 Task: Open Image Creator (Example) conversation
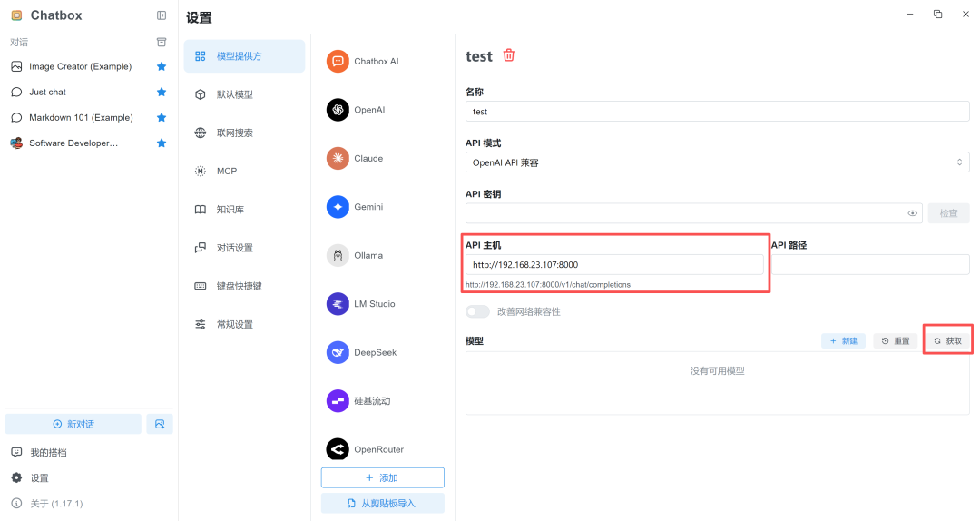pos(80,66)
